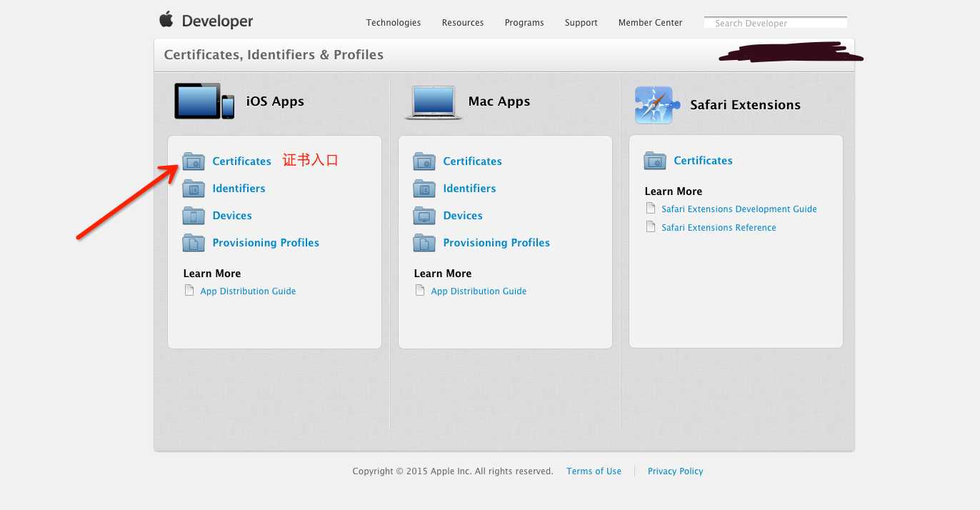Open Certificates link under Safari Extensions
The image size is (980, 510).
tap(704, 161)
